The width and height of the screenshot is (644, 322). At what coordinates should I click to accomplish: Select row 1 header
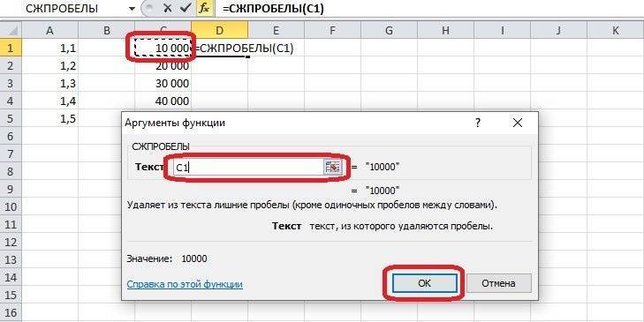coord(11,49)
